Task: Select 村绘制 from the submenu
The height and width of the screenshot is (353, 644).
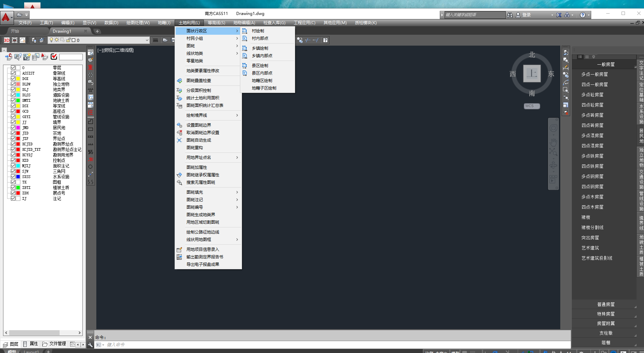Action: pyautogui.click(x=258, y=31)
